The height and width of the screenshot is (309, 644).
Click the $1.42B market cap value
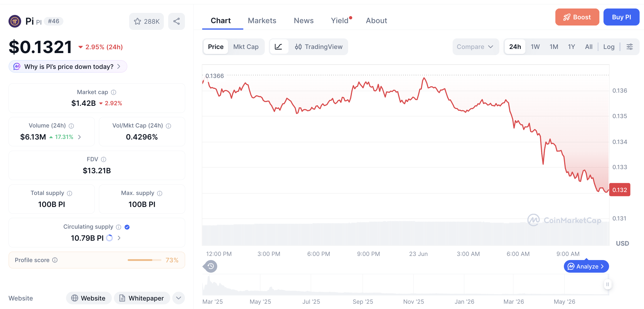(84, 103)
